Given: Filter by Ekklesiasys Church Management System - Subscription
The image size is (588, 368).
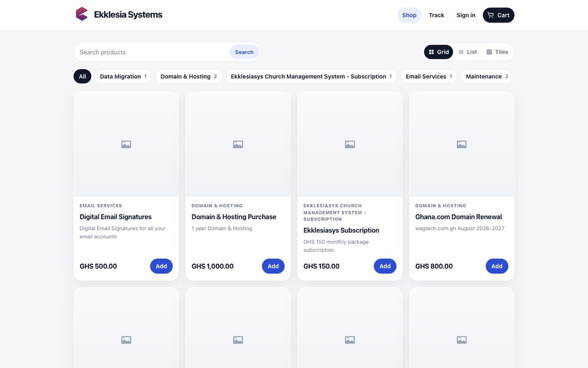Looking at the screenshot, I should pos(311,77).
